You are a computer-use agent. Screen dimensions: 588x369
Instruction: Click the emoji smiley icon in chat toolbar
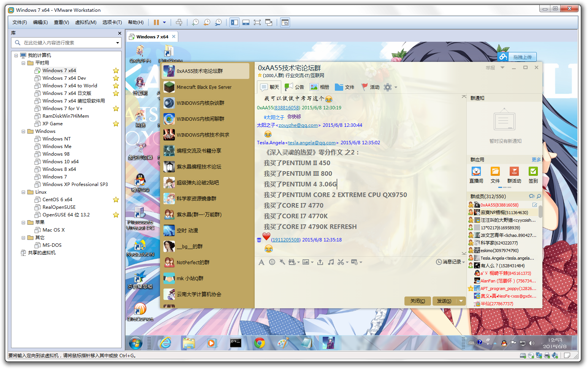pos(272,262)
